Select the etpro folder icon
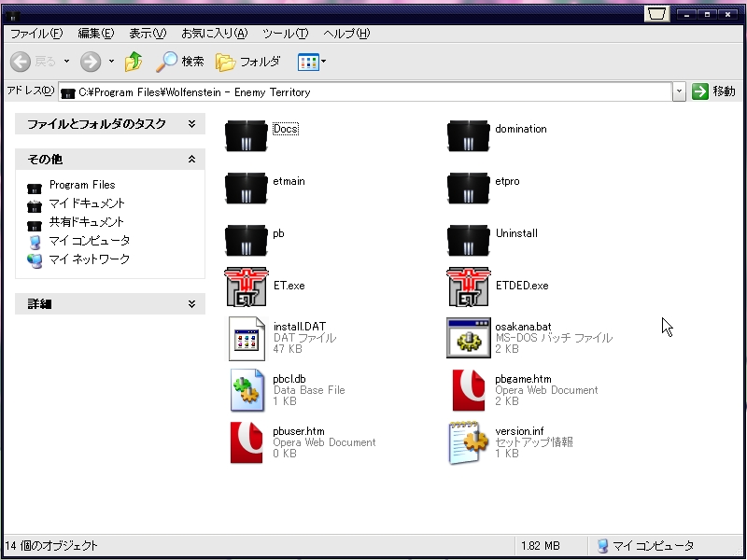 pos(469,189)
